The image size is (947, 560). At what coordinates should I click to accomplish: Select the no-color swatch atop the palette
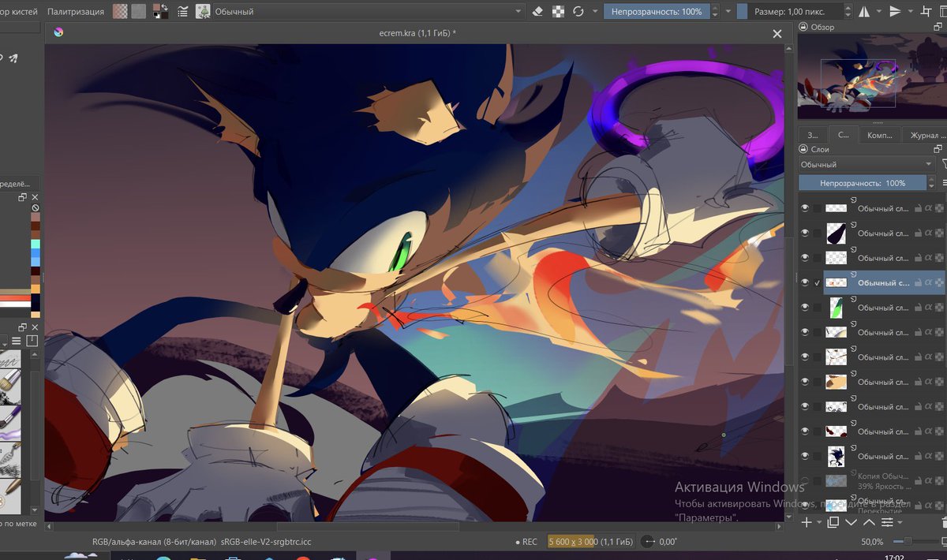click(36, 208)
